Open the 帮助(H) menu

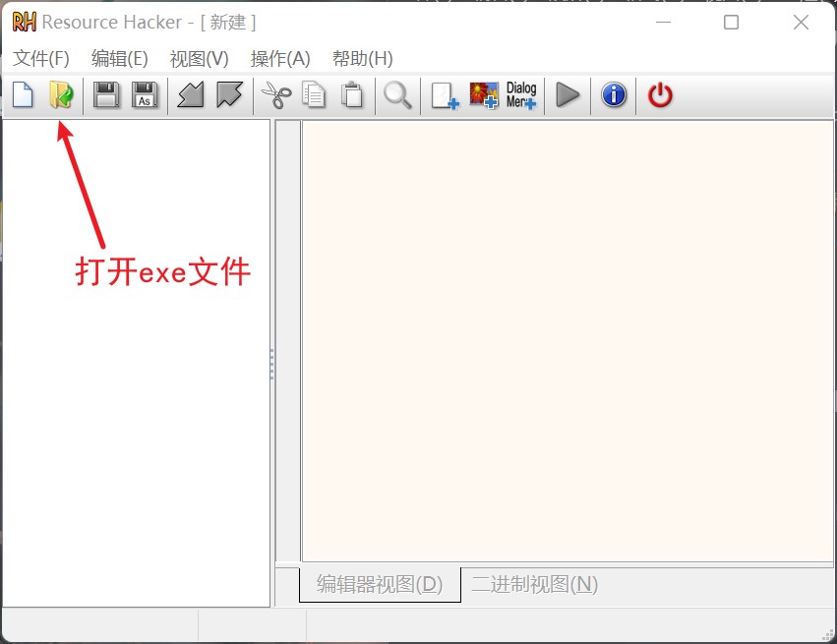point(363,58)
